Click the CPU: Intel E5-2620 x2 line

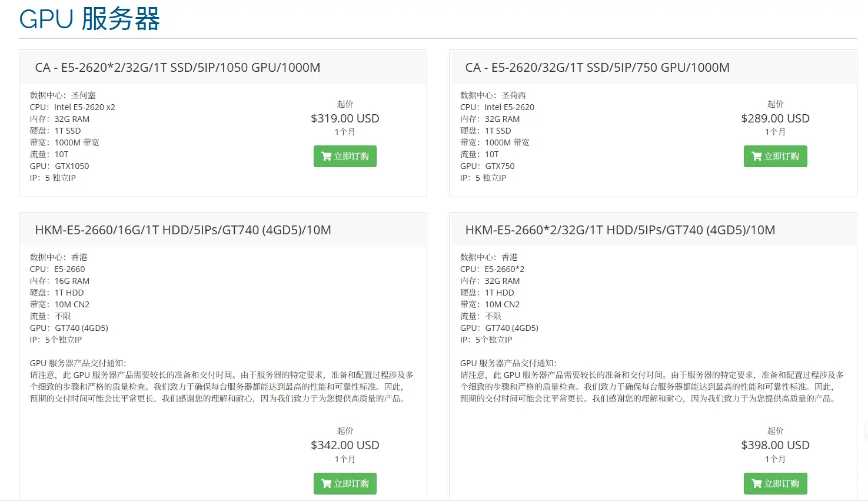(72, 107)
